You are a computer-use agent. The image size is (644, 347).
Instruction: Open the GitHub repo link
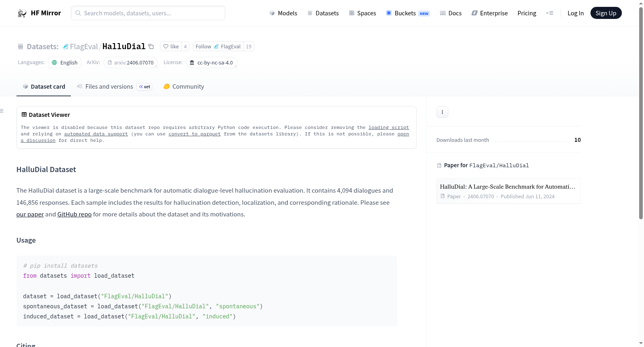point(74,214)
